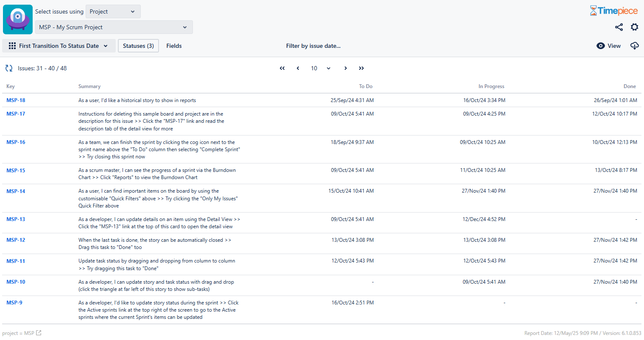Change page size dropdown showing 10

pyautogui.click(x=321, y=68)
